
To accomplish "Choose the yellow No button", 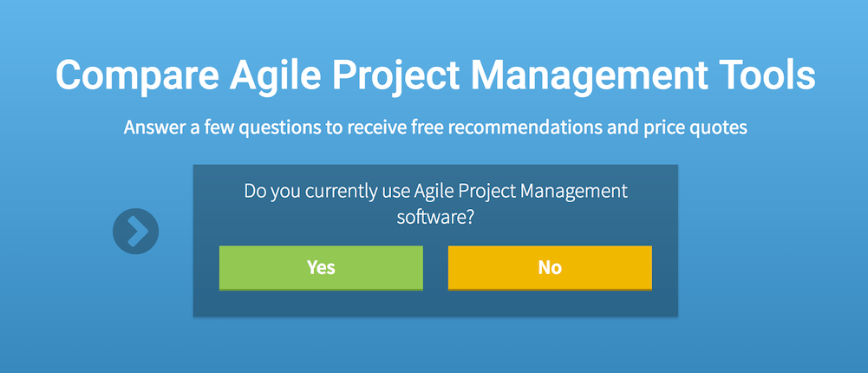I will [550, 268].
